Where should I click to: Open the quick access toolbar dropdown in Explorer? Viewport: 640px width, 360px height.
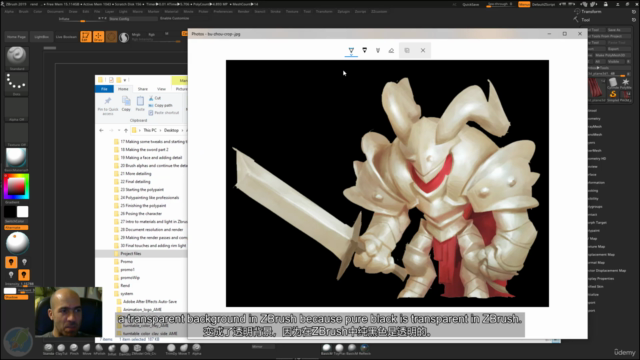point(125,80)
